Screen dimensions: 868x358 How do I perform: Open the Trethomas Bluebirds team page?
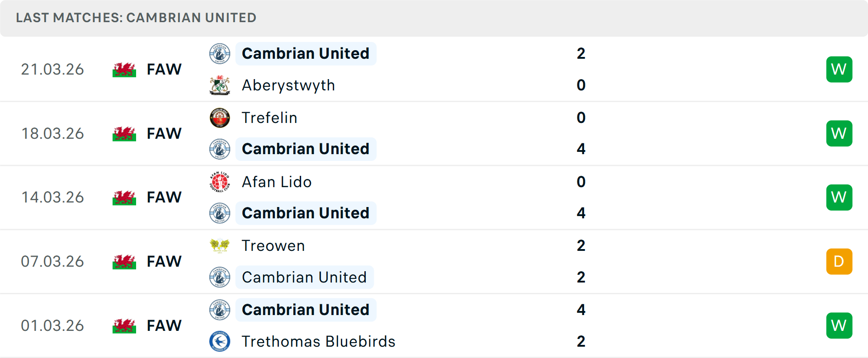coord(318,342)
